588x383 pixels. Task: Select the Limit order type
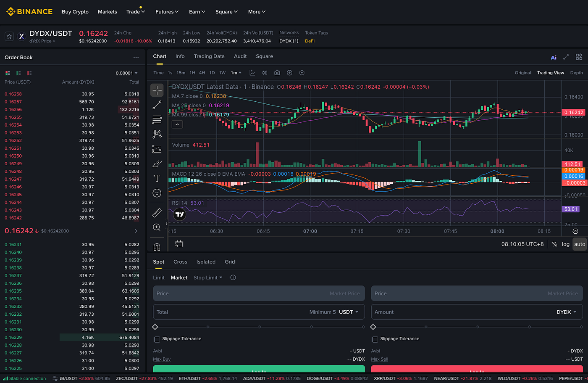tap(159, 277)
